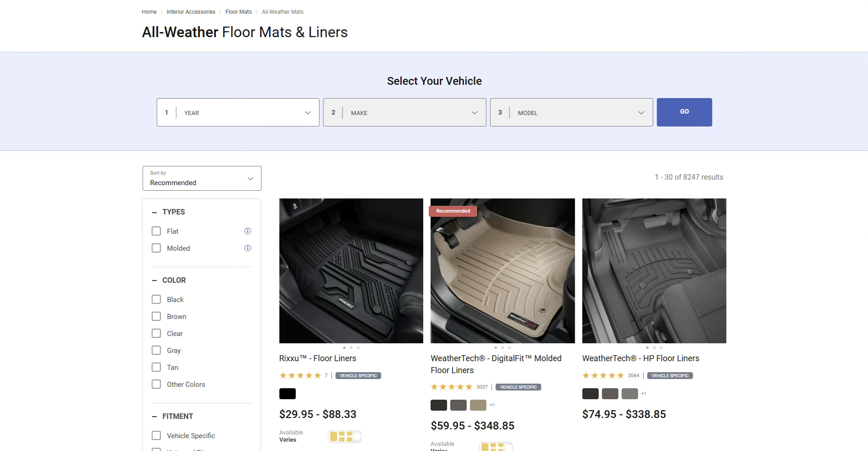The height and width of the screenshot is (451, 868).
Task: Click the Recommended badge on DigitalFit image
Action: 453,211
